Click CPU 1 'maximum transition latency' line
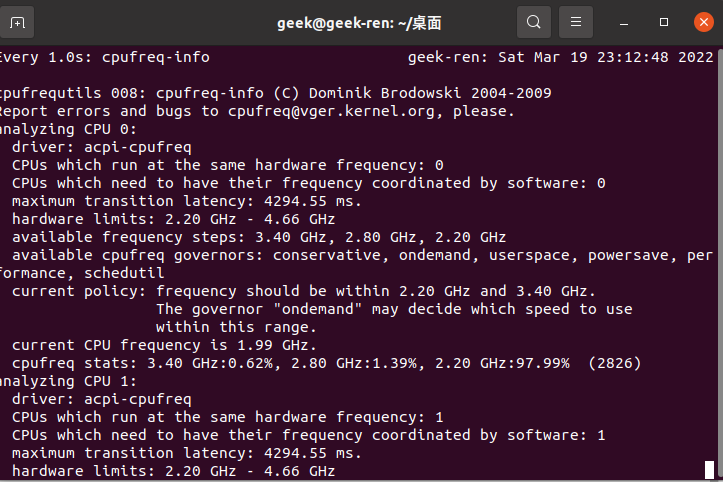 click(187, 453)
